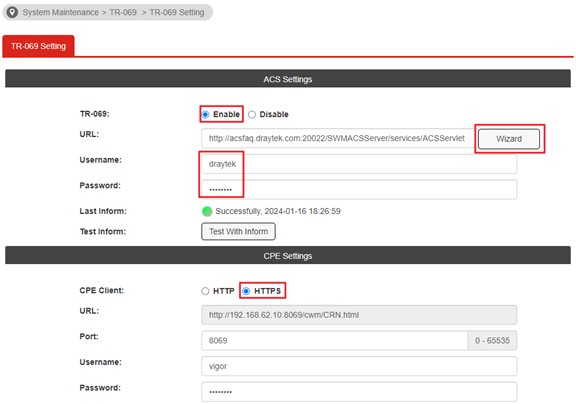The width and height of the screenshot is (576, 404).
Task: Click the location pin icon in breadcrumb
Action: [12, 12]
